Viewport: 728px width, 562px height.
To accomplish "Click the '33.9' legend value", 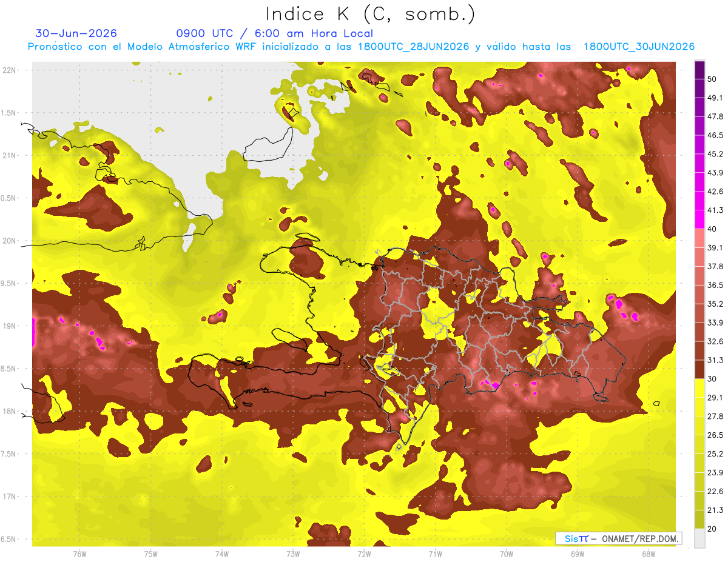I will tap(715, 323).
